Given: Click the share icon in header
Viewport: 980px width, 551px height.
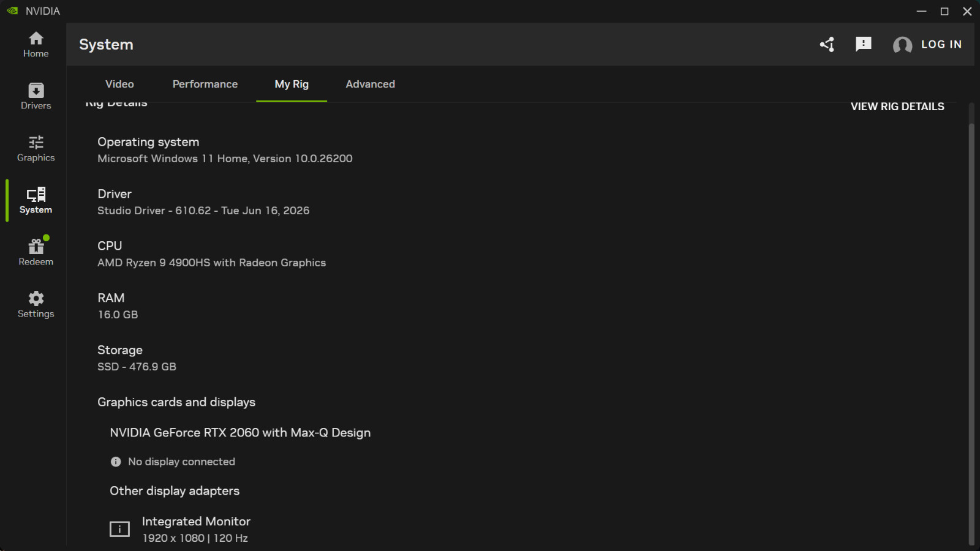Looking at the screenshot, I should click(827, 44).
